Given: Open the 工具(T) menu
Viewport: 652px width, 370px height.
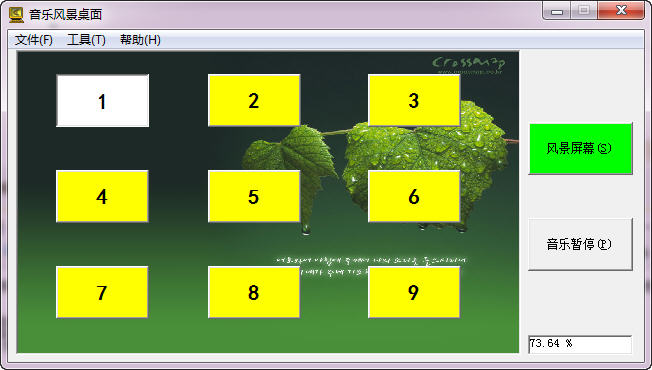Looking at the screenshot, I should [86, 40].
